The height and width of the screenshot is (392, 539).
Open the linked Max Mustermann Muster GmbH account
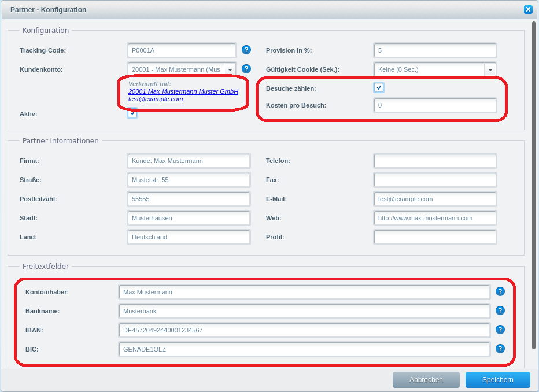[x=183, y=91]
